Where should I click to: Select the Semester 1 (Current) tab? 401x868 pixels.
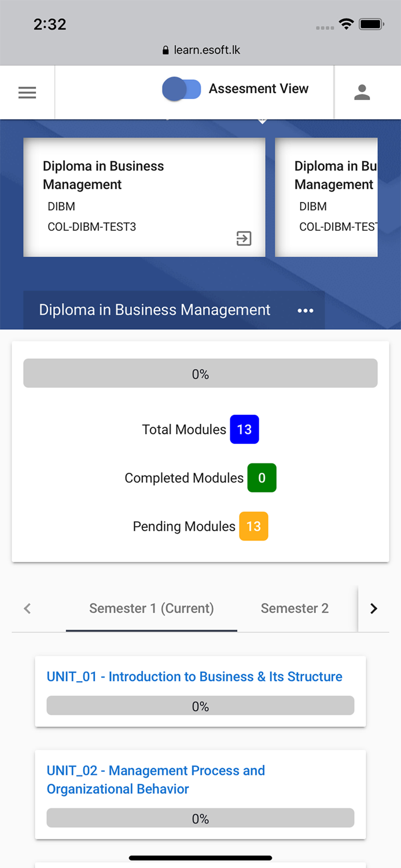(152, 608)
